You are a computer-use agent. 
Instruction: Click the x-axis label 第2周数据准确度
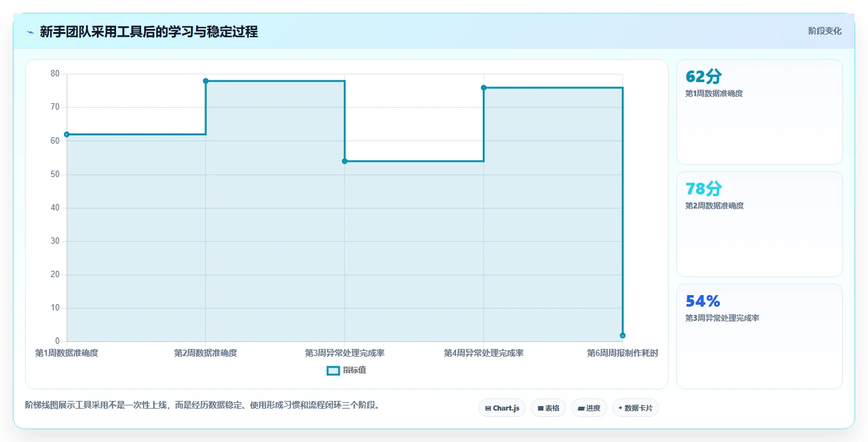tap(206, 353)
